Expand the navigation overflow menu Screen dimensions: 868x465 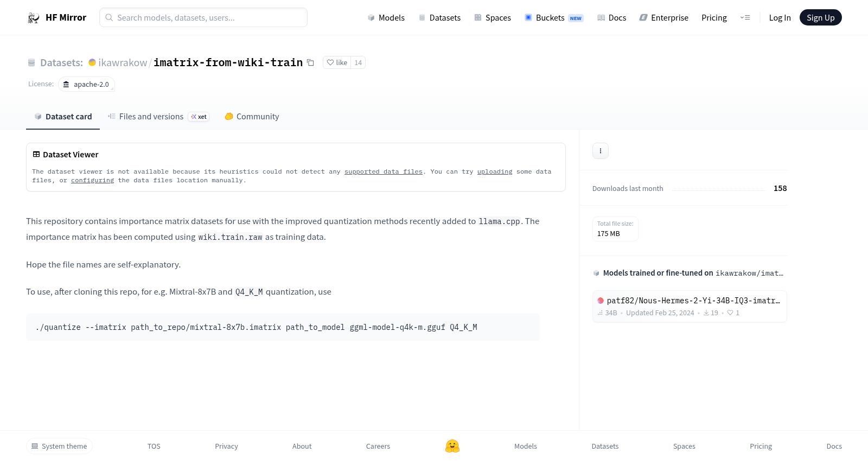coord(745,18)
